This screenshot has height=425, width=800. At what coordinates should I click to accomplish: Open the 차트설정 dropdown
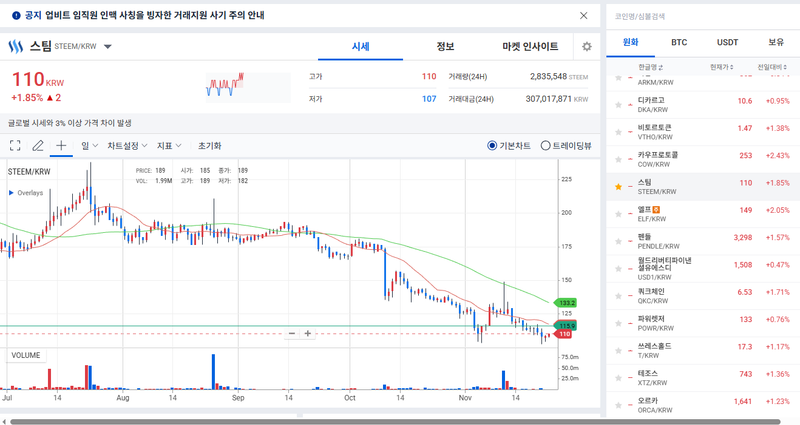[x=127, y=145]
